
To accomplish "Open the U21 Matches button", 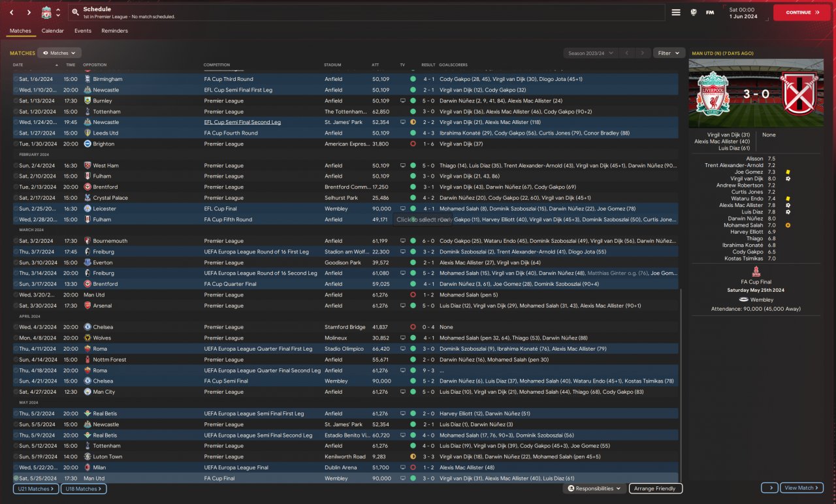I will [x=35, y=488].
